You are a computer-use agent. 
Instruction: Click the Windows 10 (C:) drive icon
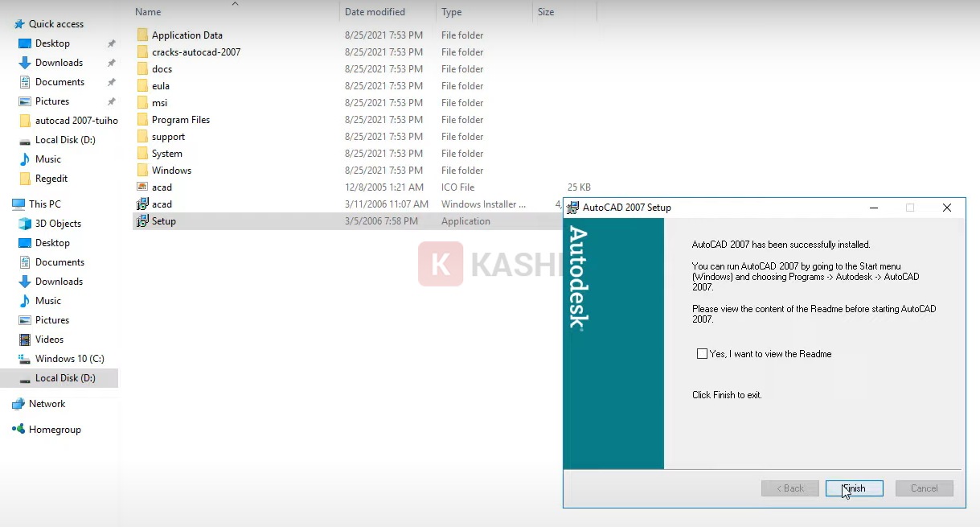(24, 359)
